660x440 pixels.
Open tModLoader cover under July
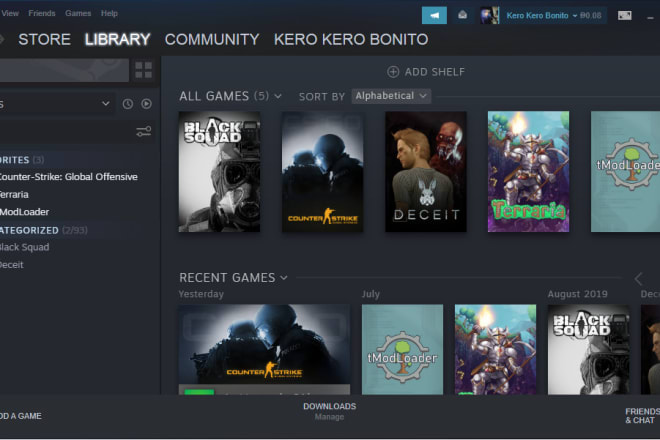(x=402, y=349)
